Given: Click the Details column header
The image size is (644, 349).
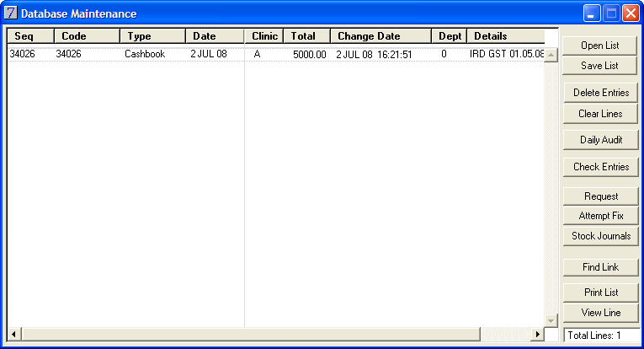Looking at the screenshot, I should point(506,36).
